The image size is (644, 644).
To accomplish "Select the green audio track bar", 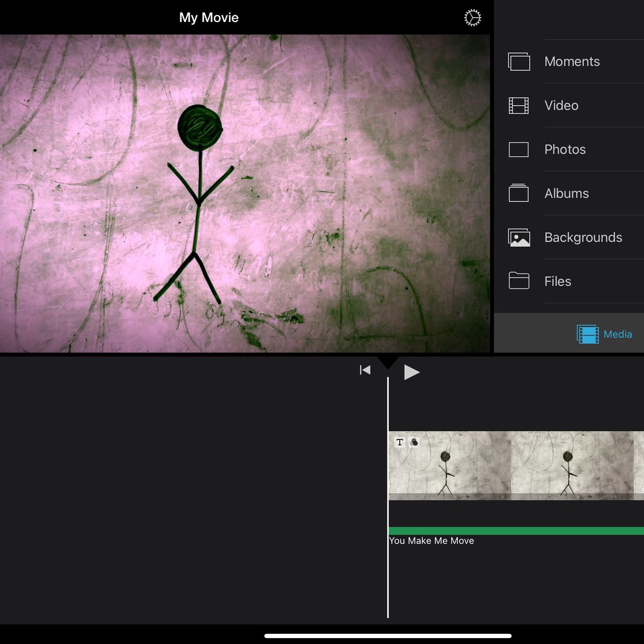I will (x=516, y=531).
